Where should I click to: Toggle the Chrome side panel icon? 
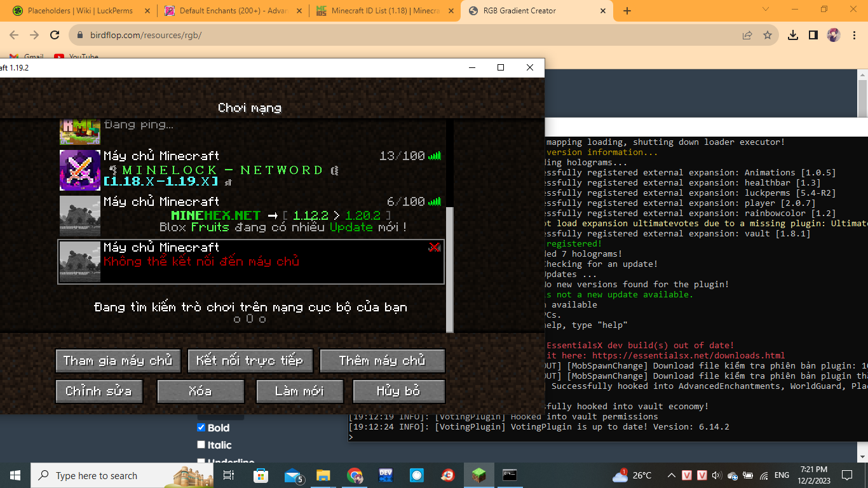[813, 36]
